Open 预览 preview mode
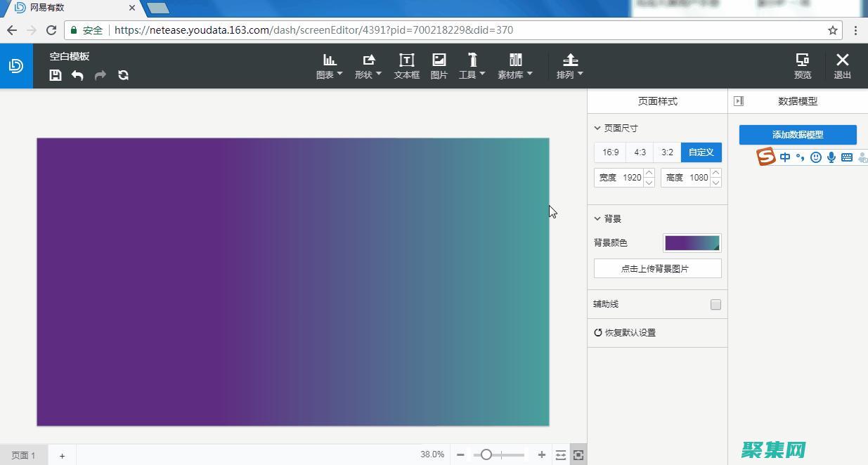This screenshot has height=465, width=868. click(802, 66)
